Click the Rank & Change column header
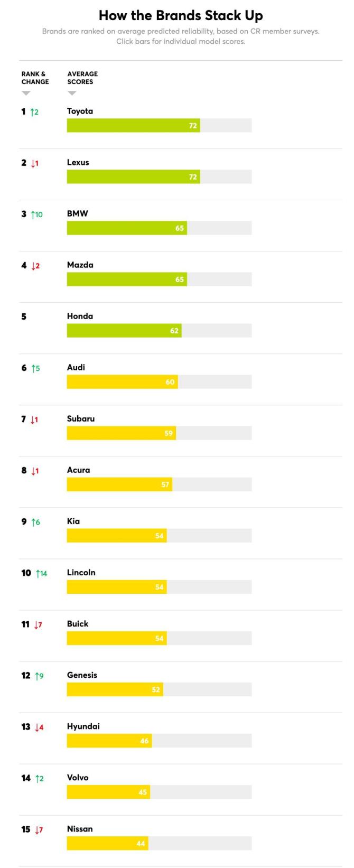Screen dimensions: 354x868 point(35,78)
